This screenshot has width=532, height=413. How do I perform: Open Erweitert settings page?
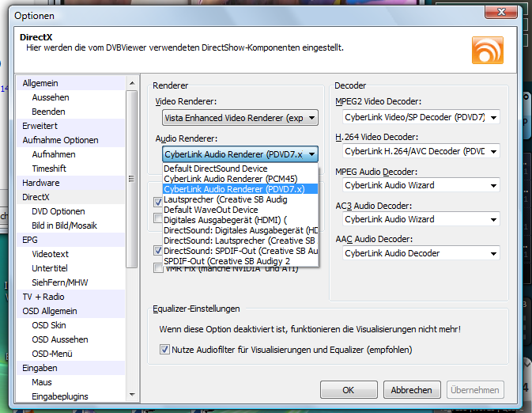point(71,126)
